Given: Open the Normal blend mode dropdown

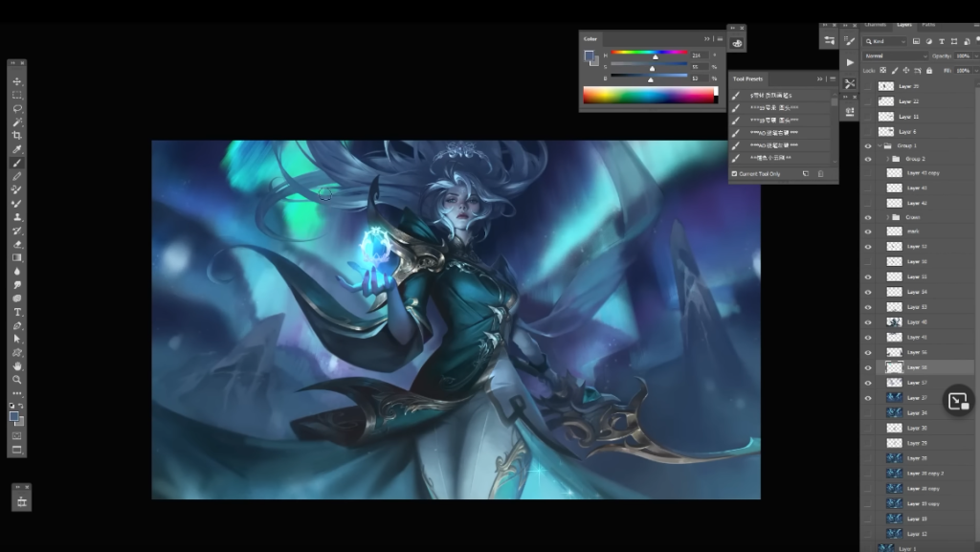Looking at the screenshot, I should tap(895, 56).
